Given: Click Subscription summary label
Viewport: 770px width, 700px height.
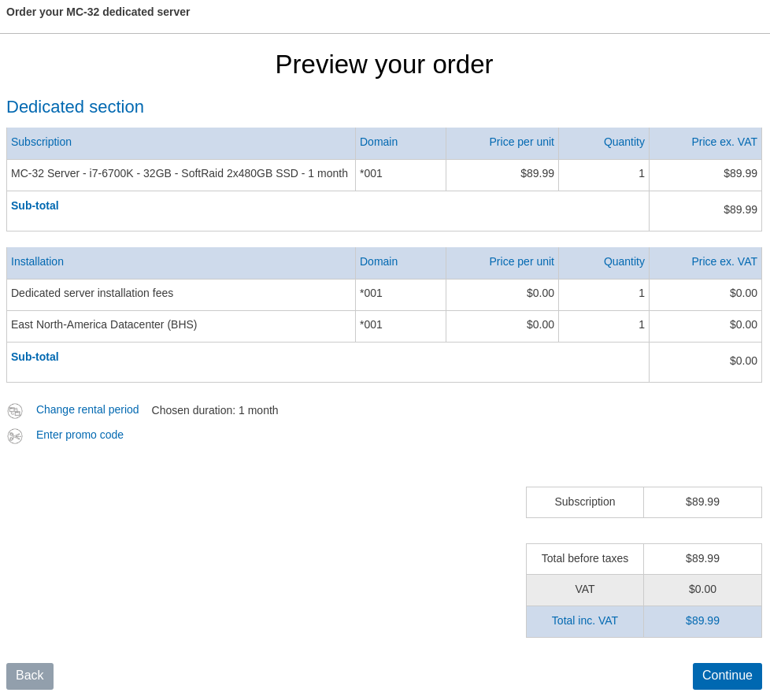Looking at the screenshot, I should coord(585,502).
